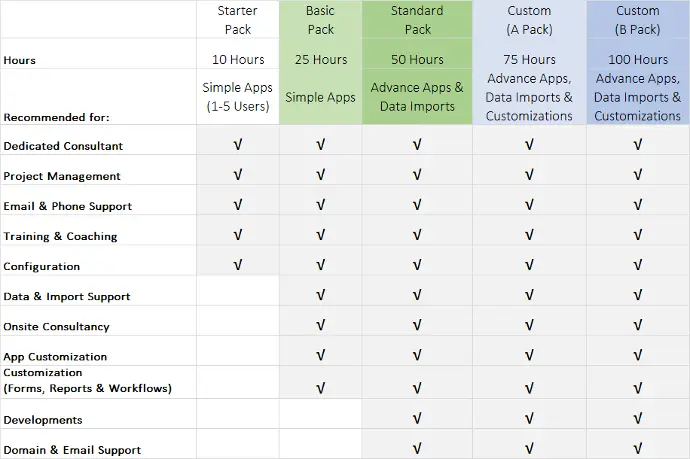Image resolution: width=690 pixels, height=459 pixels.
Task: Click the 10 Hours cell
Action: [x=238, y=59]
